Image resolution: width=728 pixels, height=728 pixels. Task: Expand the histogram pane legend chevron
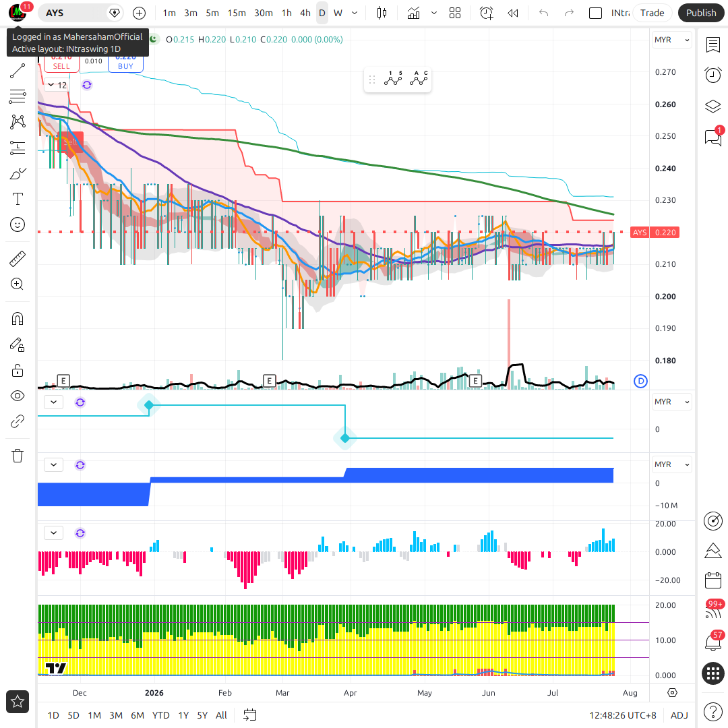pos(53,533)
